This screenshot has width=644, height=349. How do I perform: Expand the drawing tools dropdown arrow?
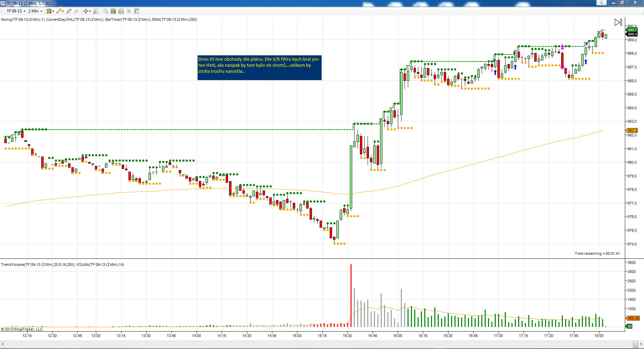(x=63, y=11)
